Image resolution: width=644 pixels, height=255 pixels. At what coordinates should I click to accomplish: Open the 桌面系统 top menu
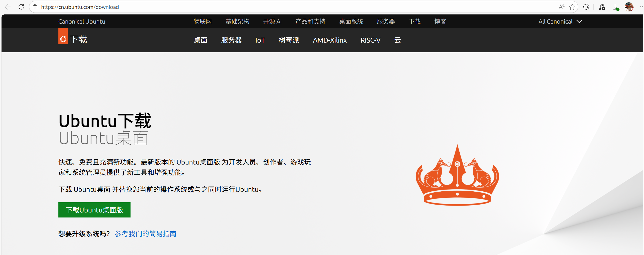pos(351,22)
